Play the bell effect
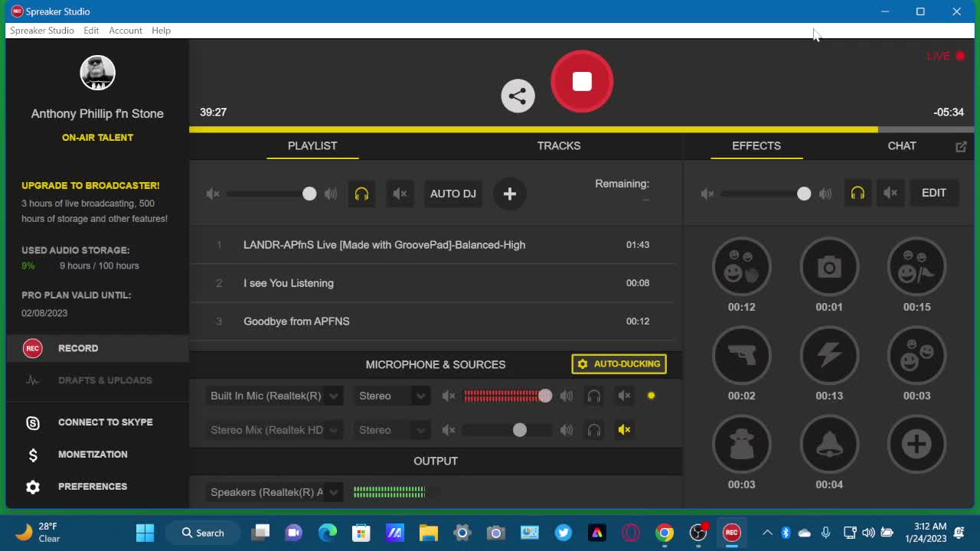This screenshot has height=551, width=980. [x=829, y=444]
